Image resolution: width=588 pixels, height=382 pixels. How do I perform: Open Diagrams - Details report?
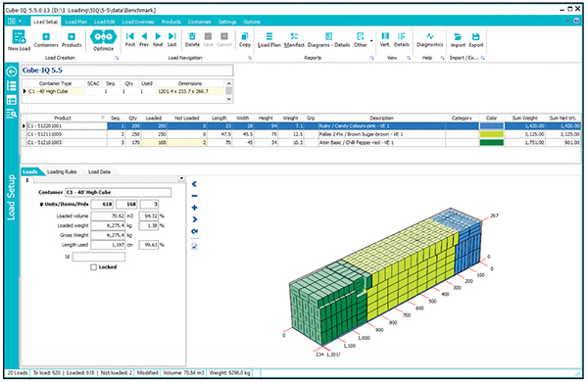[328, 40]
